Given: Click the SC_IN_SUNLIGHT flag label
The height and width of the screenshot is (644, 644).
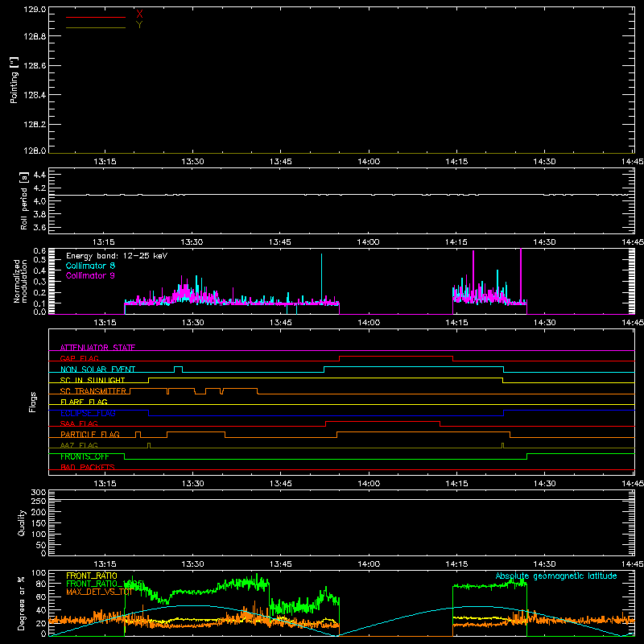Looking at the screenshot, I should [93, 380].
